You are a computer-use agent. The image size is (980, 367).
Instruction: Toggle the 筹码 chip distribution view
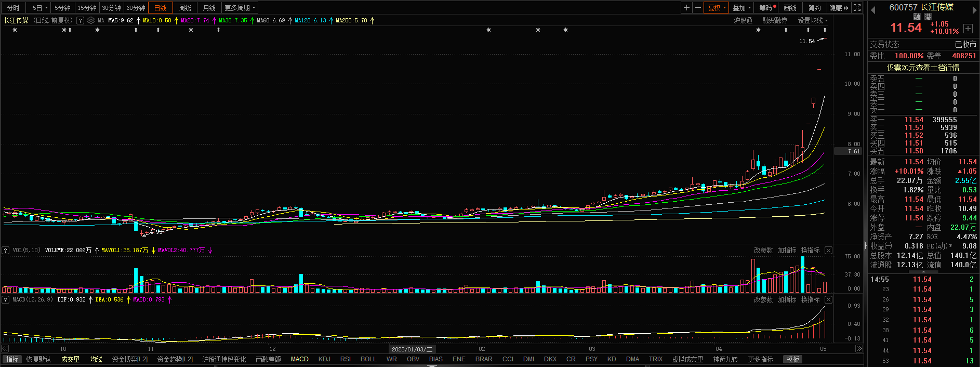(766, 8)
